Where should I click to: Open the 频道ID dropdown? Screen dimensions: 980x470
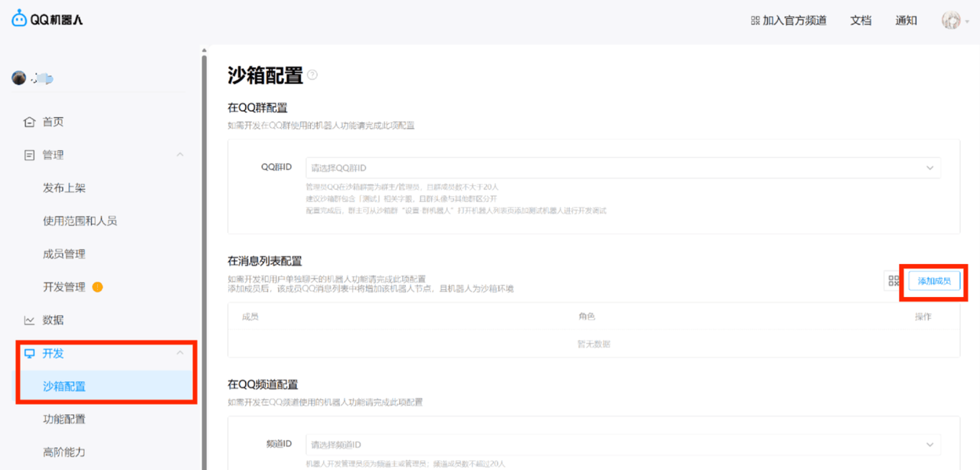click(622, 445)
